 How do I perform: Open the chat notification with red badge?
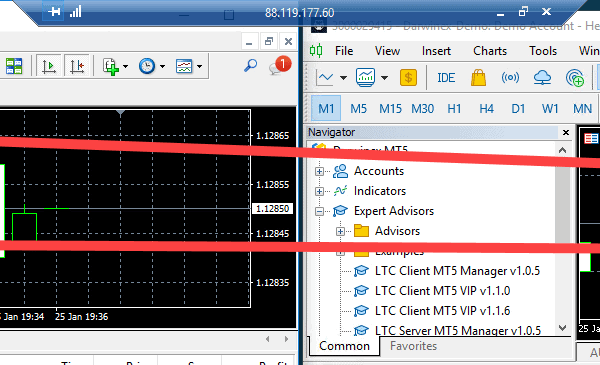click(280, 65)
